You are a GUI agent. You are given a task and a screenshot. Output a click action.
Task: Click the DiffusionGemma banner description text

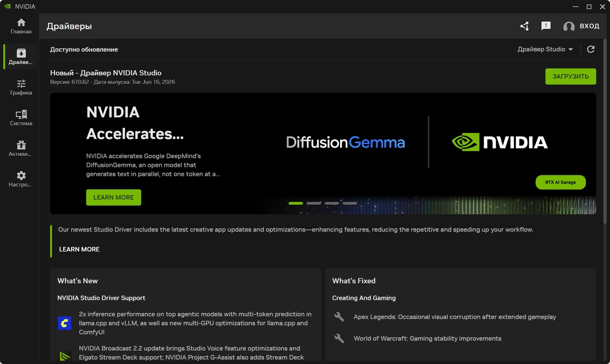tap(153, 165)
